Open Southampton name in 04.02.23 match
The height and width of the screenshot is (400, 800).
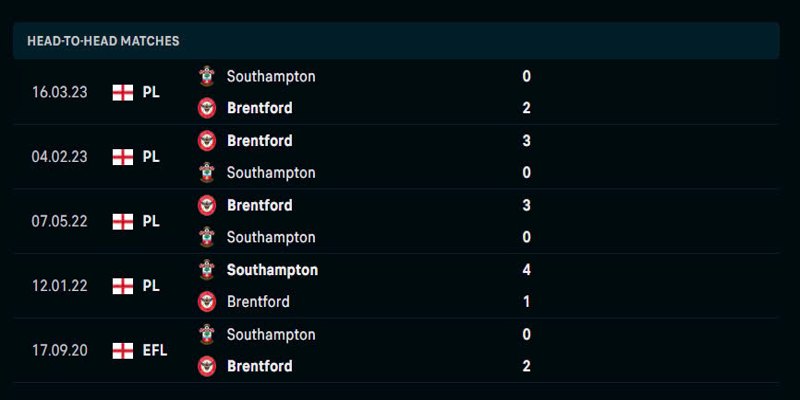point(271,173)
